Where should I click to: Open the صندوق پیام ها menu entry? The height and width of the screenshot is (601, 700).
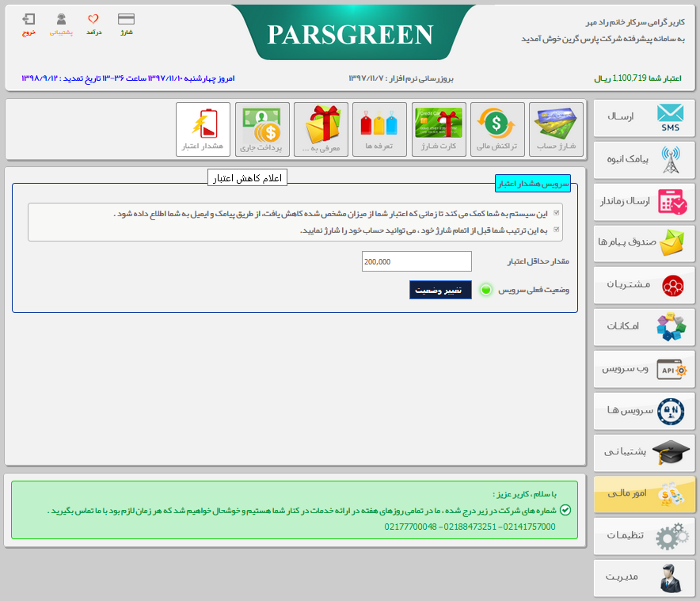click(644, 243)
